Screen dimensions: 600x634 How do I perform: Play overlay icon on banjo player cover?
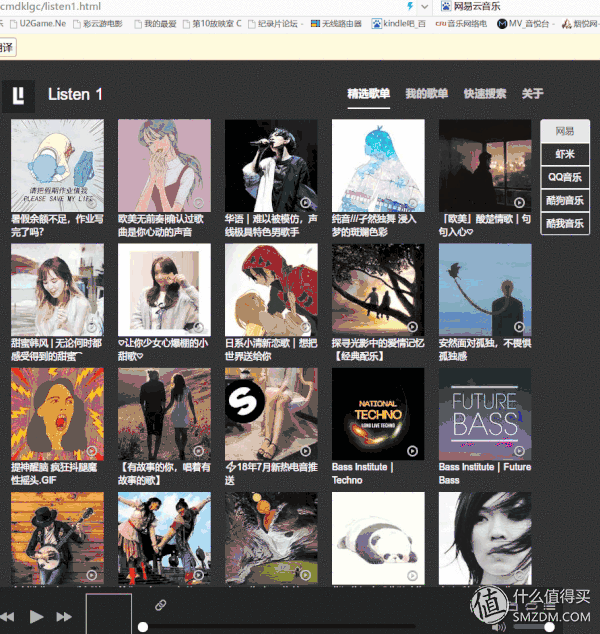pyautogui.click(x=92, y=575)
